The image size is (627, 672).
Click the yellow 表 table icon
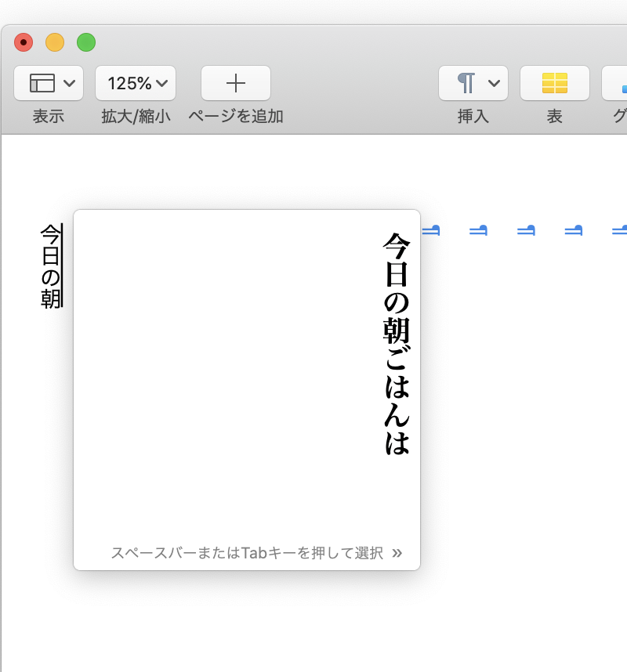(x=554, y=83)
